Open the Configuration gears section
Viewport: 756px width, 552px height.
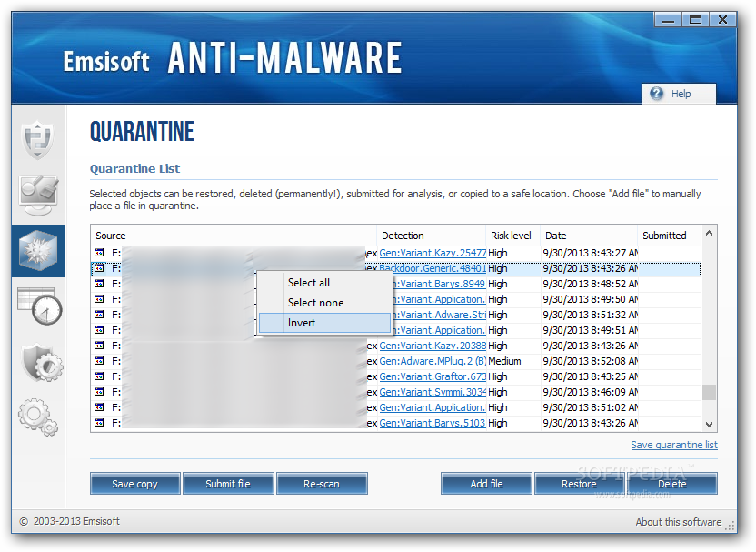38,417
